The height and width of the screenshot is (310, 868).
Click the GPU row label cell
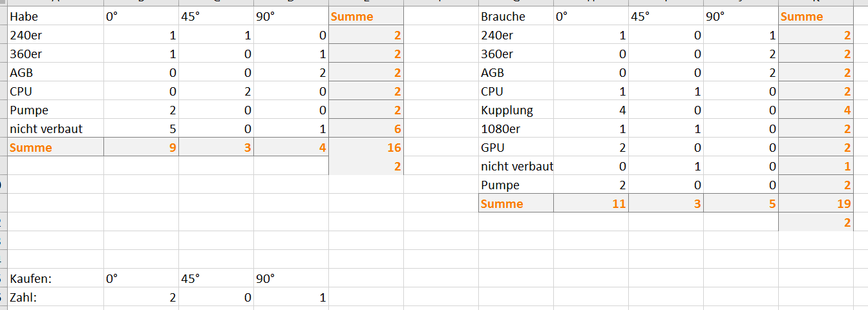click(x=516, y=147)
